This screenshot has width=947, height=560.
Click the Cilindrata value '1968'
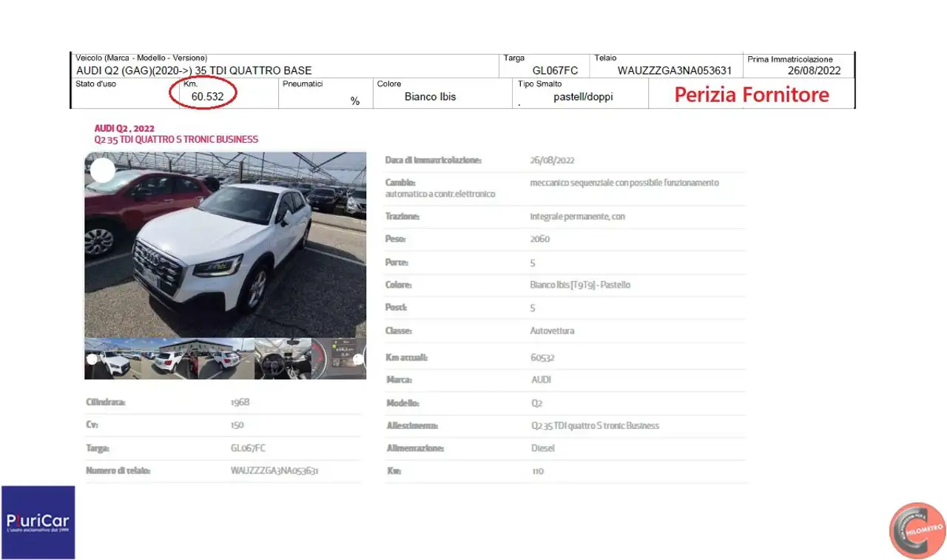240,402
